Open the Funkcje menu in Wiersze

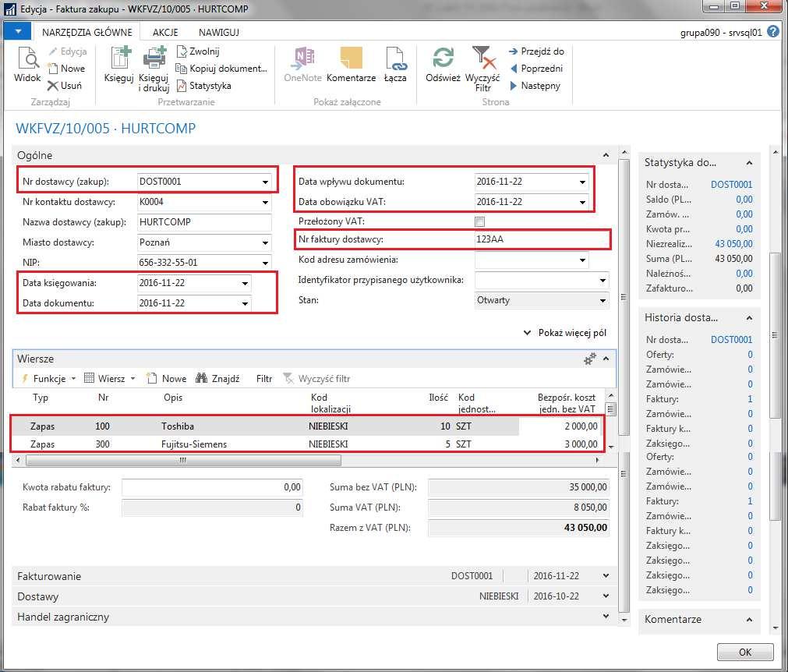49,378
